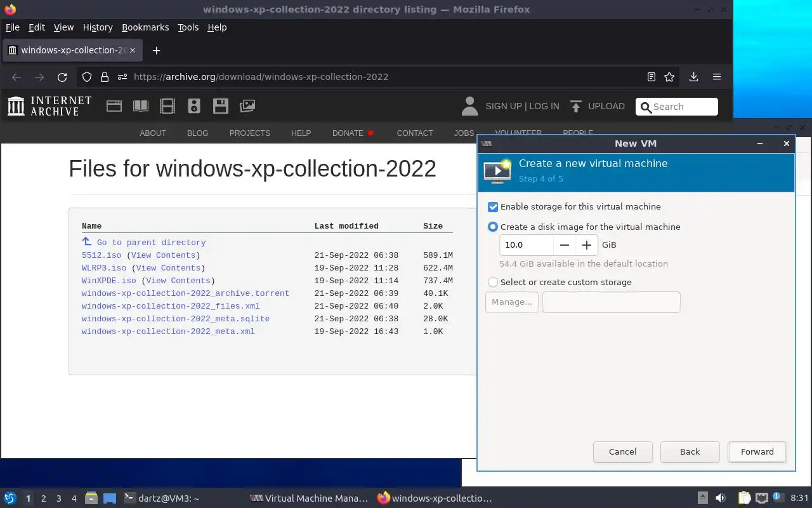Open the Help menu
Viewport: 812px width, 508px height.
217,27
